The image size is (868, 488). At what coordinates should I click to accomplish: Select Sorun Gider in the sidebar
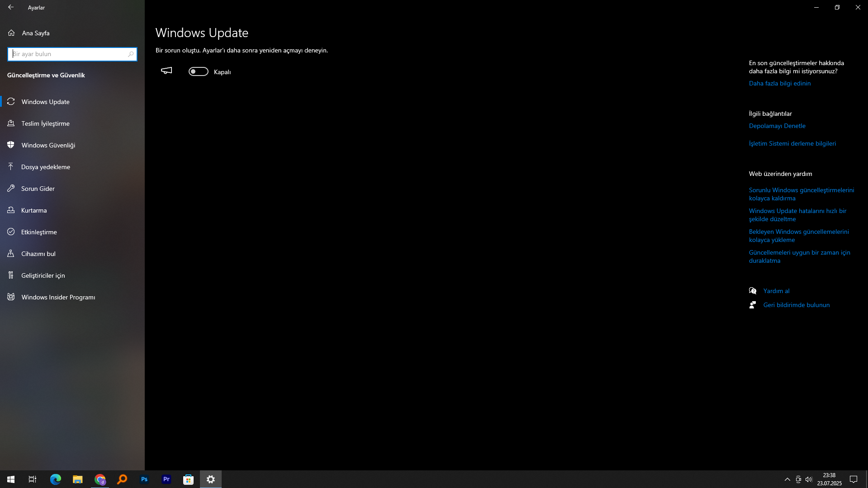(x=72, y=189)
